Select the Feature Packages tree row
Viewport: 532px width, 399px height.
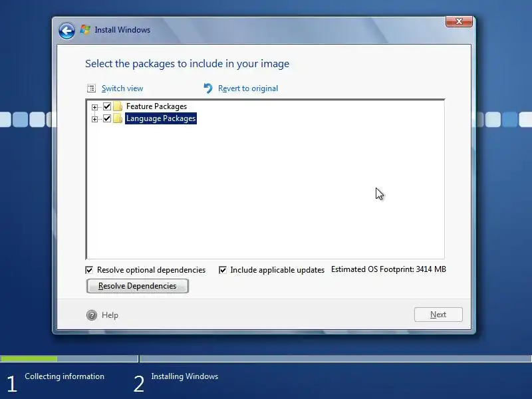[x=156, y=106]
